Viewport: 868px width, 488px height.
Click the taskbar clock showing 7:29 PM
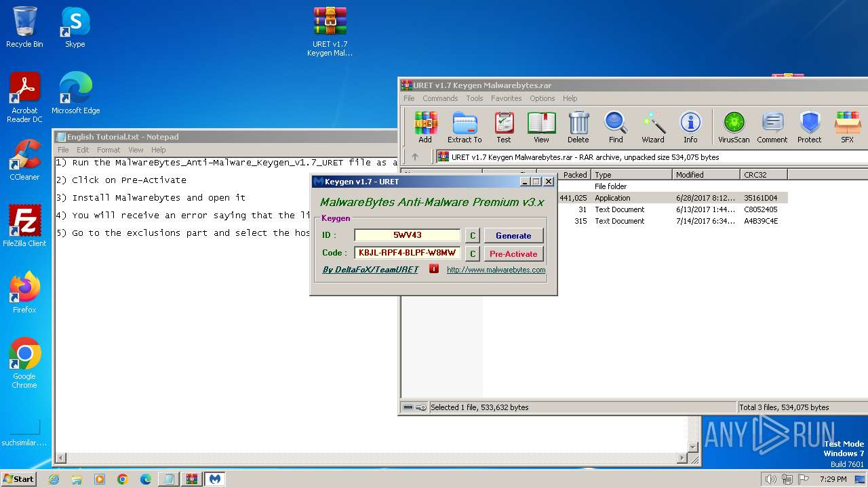833,479
